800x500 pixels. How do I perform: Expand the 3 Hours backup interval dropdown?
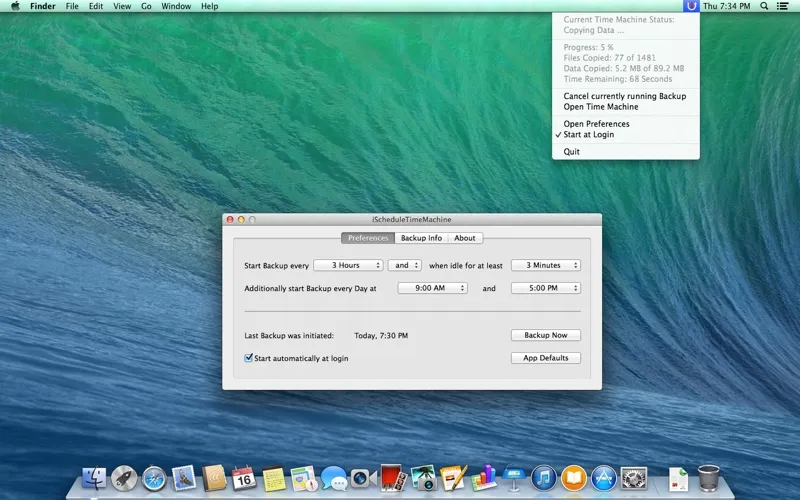pyautogui.click(x=348, y=265)
